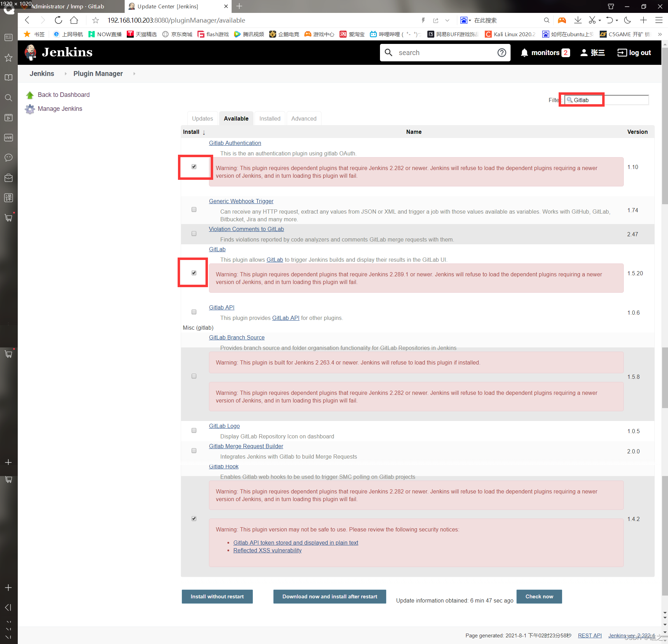Screen dimensions: 668x644
Task: Click the page vertical scrollbar thumb
Action: [x=665, y=125]
